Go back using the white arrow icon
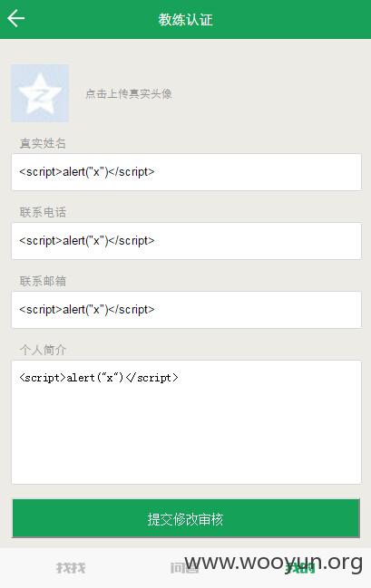Image resolution: width=371 pixels, height=588 pixels. 15,18
